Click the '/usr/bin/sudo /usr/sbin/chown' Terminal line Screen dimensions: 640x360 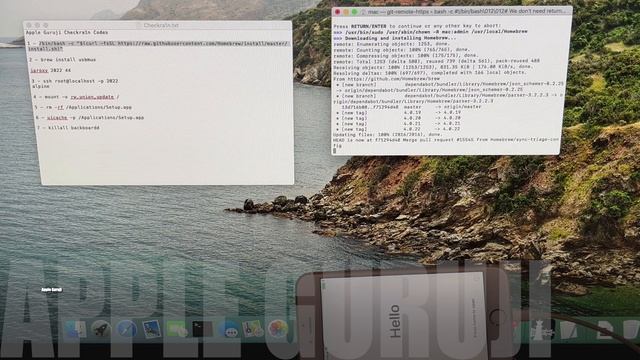(431, 31)
